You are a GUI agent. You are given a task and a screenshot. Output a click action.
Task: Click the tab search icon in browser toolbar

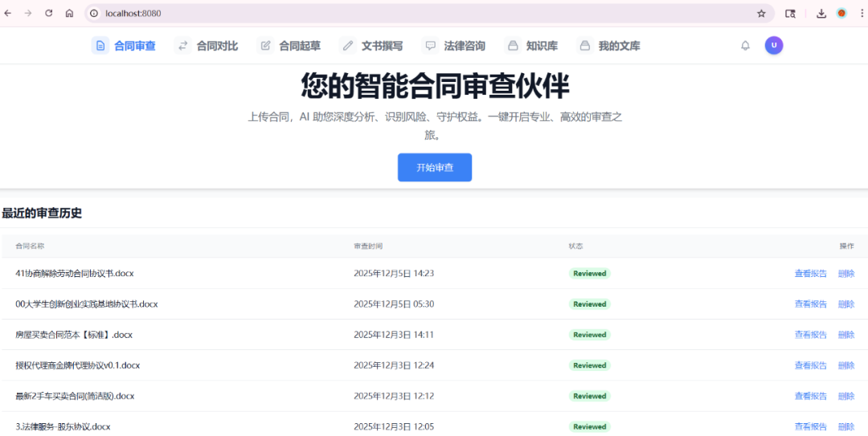tap(791, 14)
